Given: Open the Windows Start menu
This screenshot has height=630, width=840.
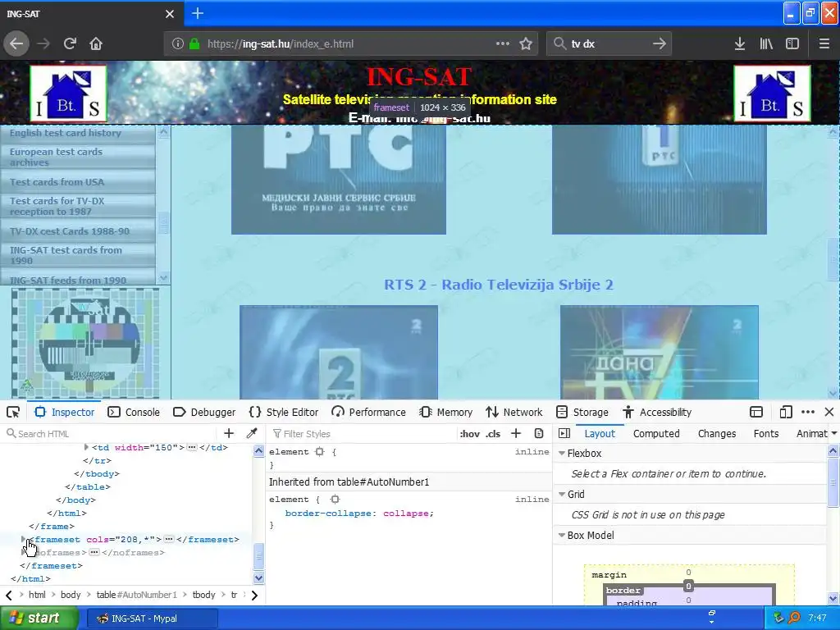Looking at the screenshot, I should click(x=39, y=619).
